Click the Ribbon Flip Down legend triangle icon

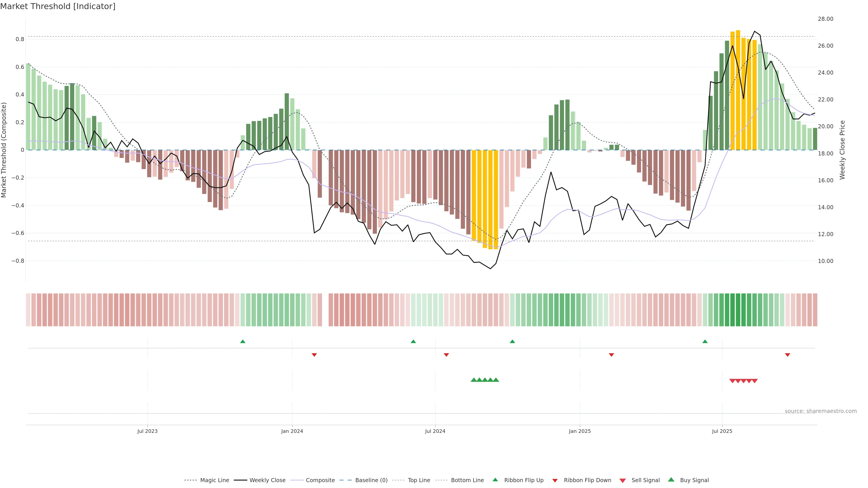pyautogui.click(x=555, y=480)
